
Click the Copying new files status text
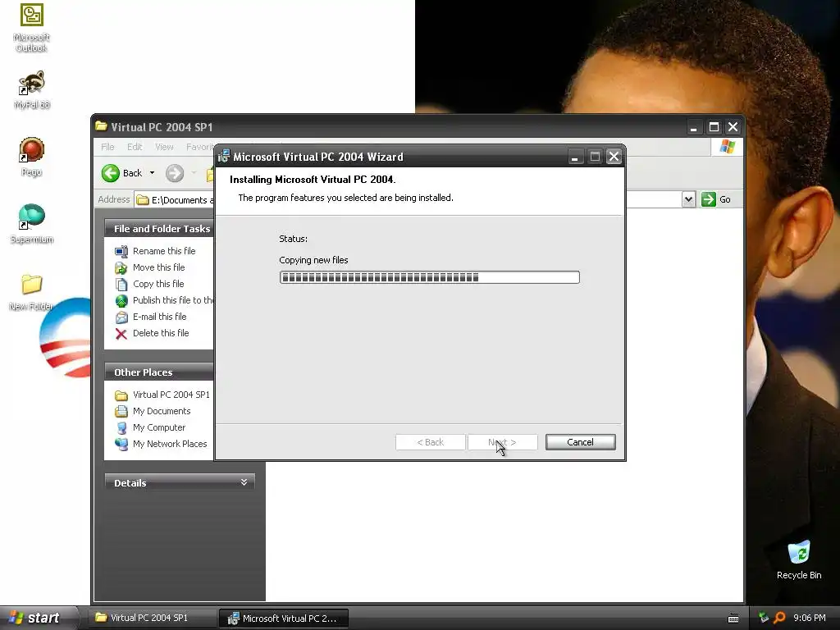click(x=313, y=260)
